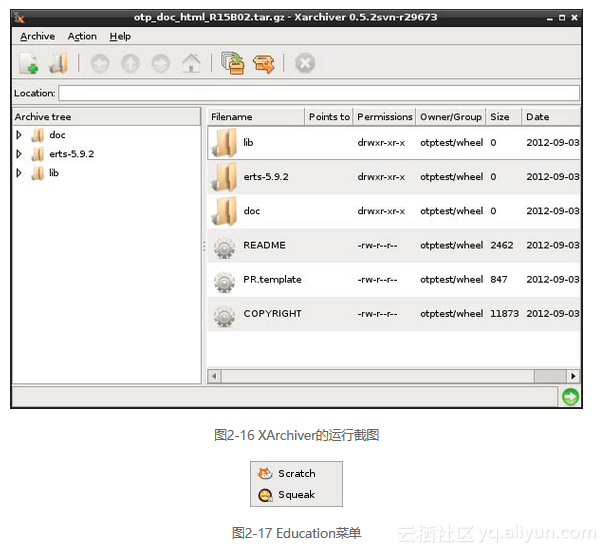The image size is (607, 554).
Task: Sort by Date column header
Action: click(551, 117)
